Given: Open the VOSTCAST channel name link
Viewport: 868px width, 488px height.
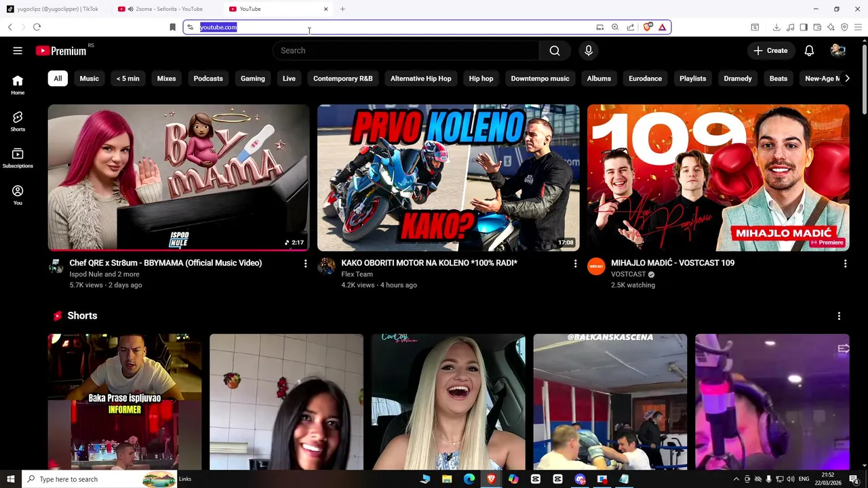Looking at the screenshot, I should [628, 274].
